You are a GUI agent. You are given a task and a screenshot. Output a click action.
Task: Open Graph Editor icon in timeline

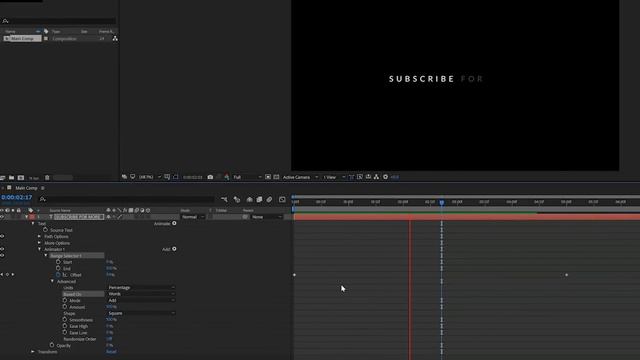(282, 199)
